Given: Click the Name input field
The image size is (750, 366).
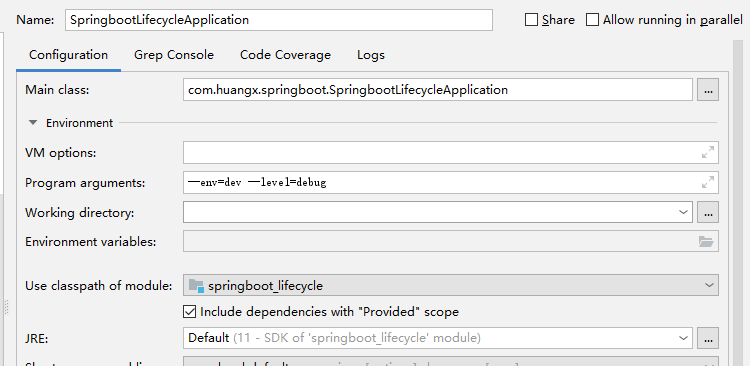Looking at the screenshot, I should coord(279,20).
